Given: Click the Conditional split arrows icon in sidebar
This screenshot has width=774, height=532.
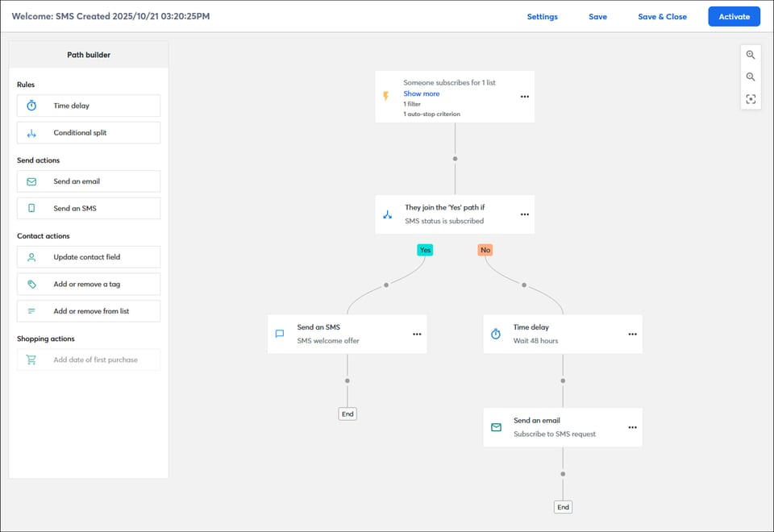Looking at the screenshot, I should pos(31,133).
